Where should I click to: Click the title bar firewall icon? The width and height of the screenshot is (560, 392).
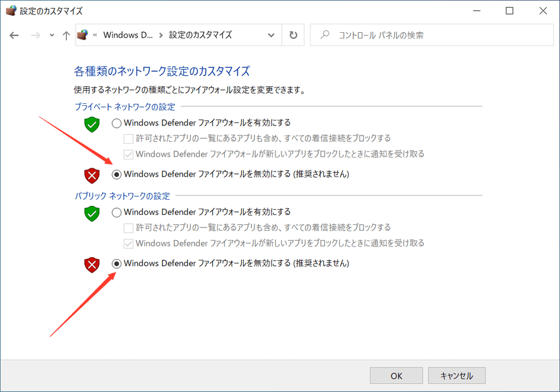pos(11,11)
